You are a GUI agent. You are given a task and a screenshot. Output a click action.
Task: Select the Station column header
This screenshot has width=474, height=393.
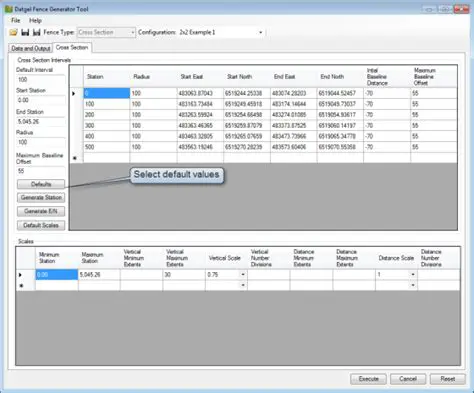pyautogui.click(x=107, y=77)
